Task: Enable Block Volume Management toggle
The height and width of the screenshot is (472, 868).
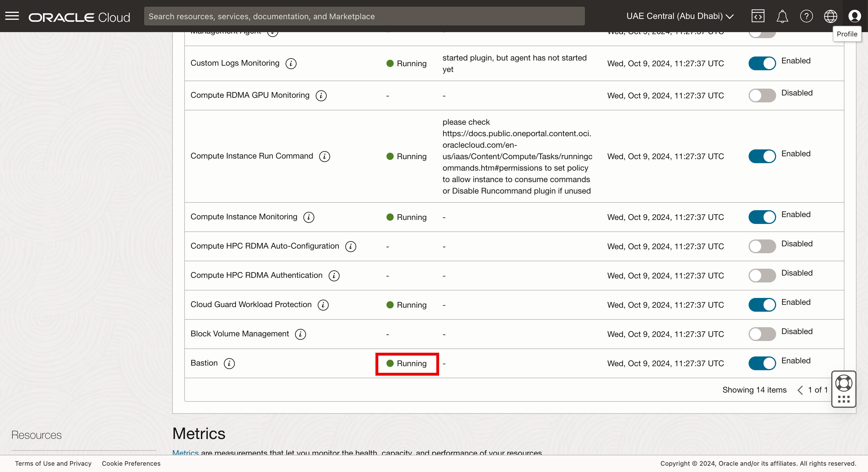Action: [x=762, y=334]
